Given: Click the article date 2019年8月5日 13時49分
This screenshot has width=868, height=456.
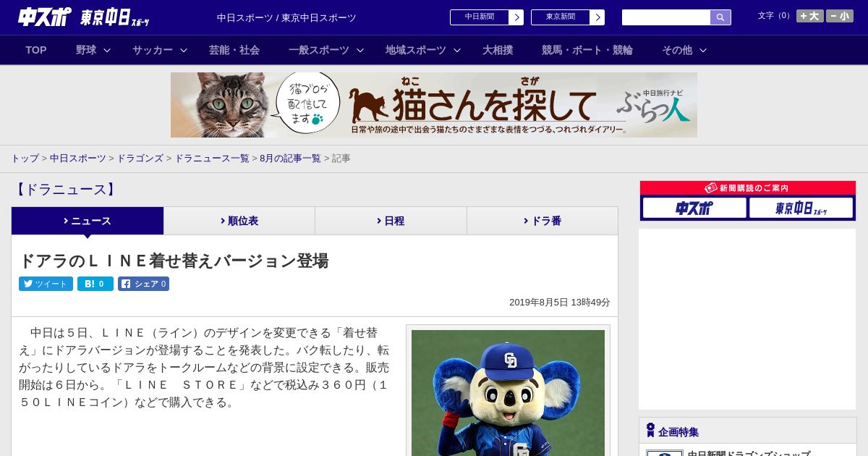Looking at the screenshot, I should 560,303.
